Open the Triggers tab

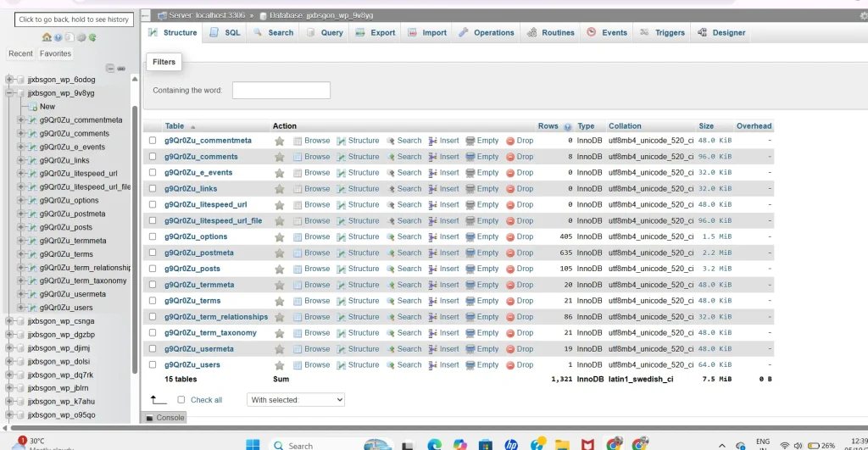coord(663,33)
